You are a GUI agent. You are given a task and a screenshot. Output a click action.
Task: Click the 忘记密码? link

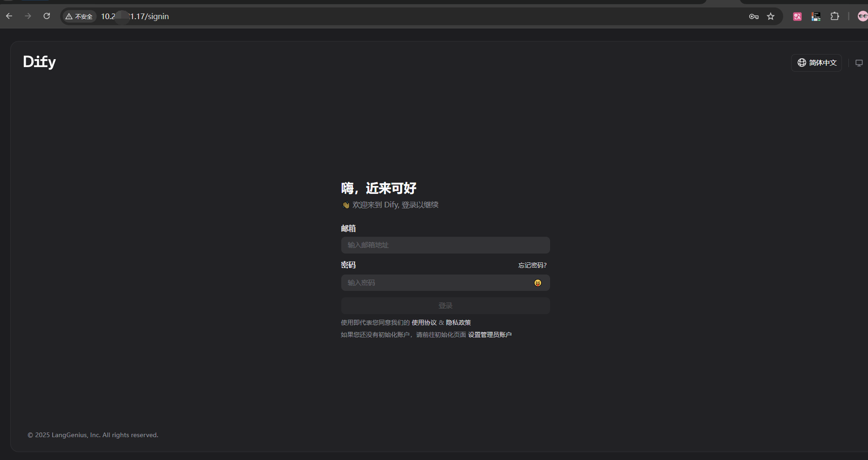(x=532, y=265)
